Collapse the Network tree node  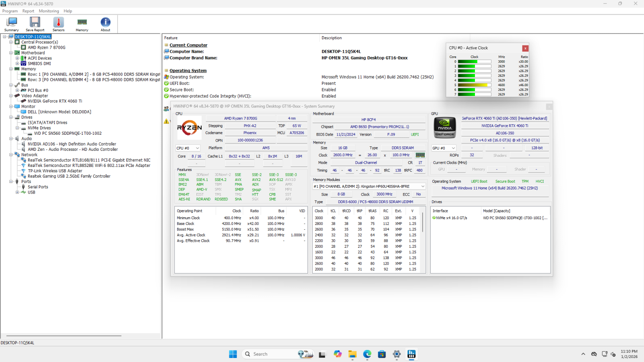pyautogui.click(x=11, y=155)
